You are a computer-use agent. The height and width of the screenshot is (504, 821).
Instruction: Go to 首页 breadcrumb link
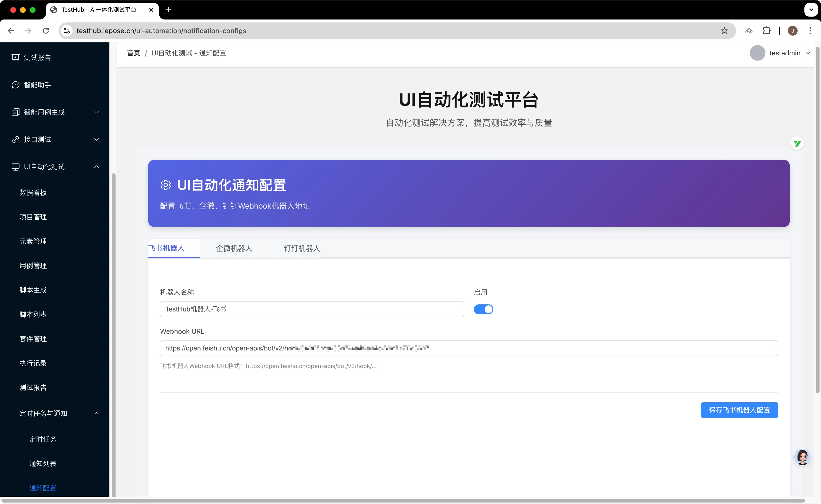(133, 53)
